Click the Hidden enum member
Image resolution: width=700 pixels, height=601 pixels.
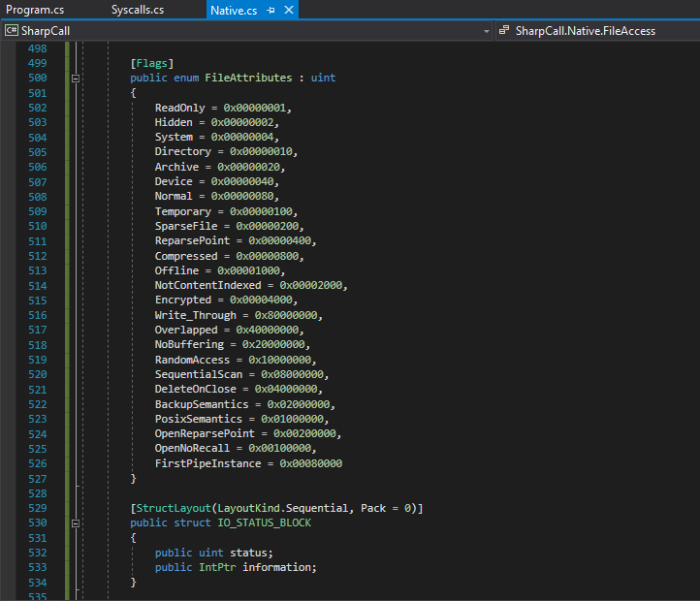(x=174, y=122)
